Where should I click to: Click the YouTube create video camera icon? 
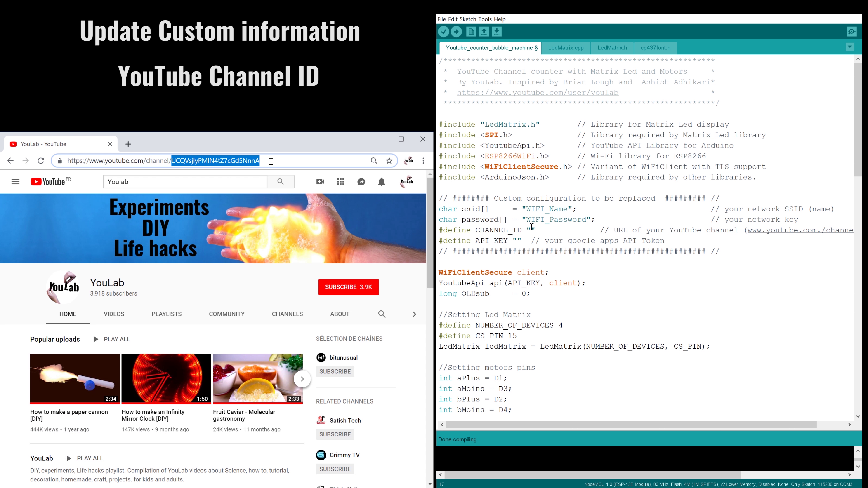click(x=320, y=182)
